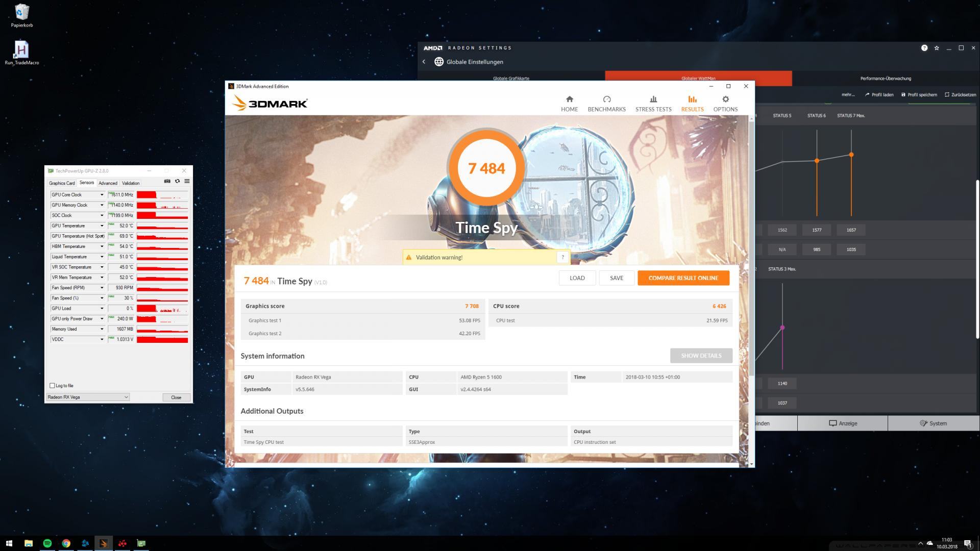The width and height of the screenshot is (980, 551).
Task: Expand the Fan Speed (RPM) dropdown
Action: tap(102, 288)
